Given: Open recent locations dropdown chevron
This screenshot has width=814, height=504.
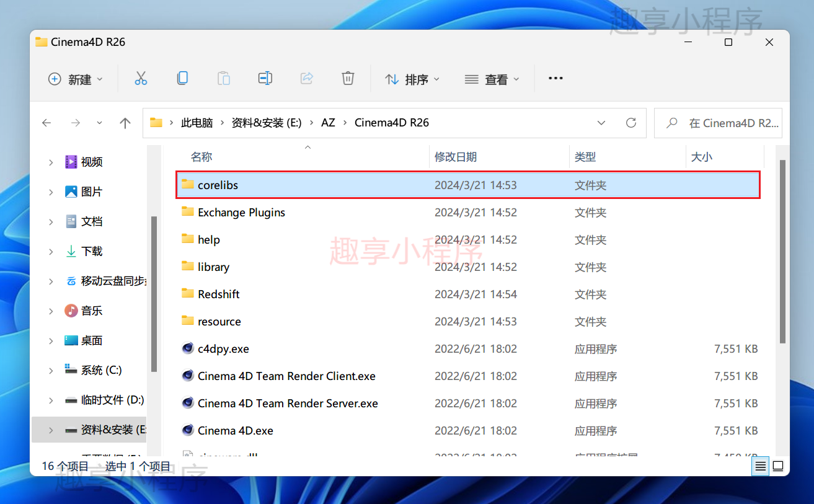Looking at the screenshot, I should (100, 123).
